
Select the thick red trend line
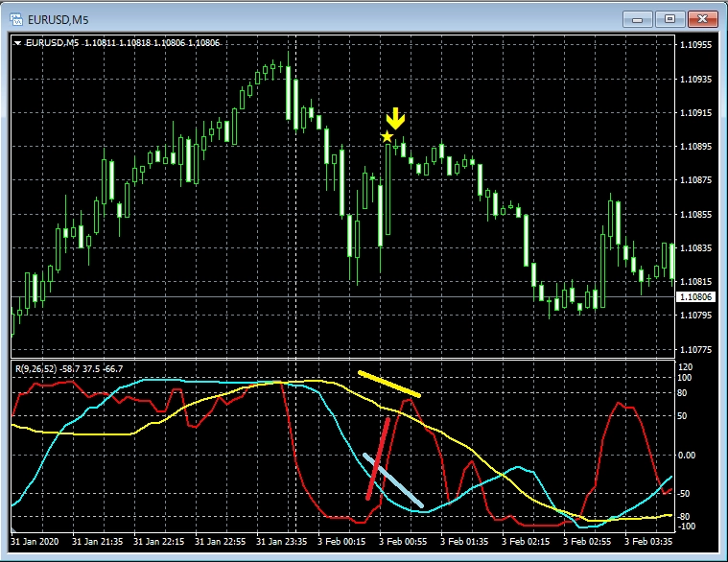pos(378,458)
